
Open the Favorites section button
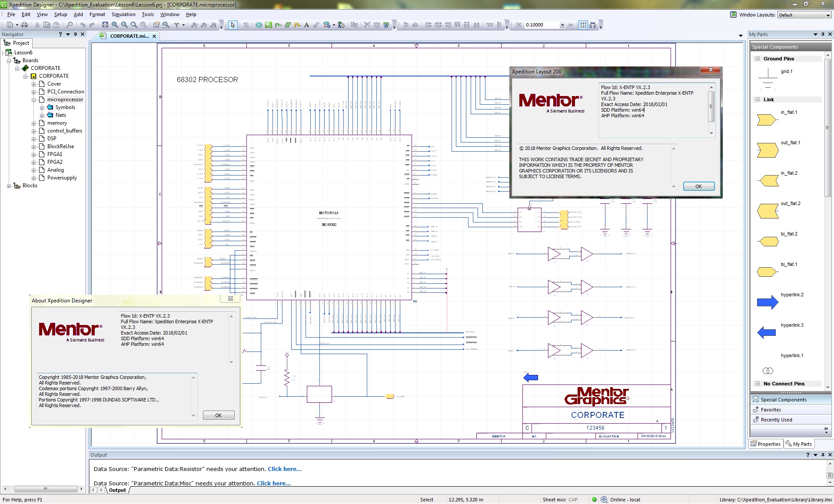tap(791, 410)
